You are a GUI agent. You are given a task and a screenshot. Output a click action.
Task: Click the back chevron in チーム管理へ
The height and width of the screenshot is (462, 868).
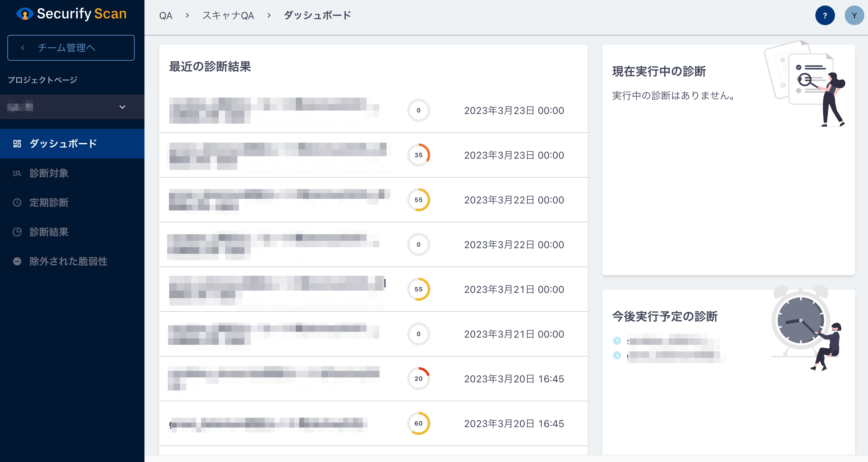23,48
